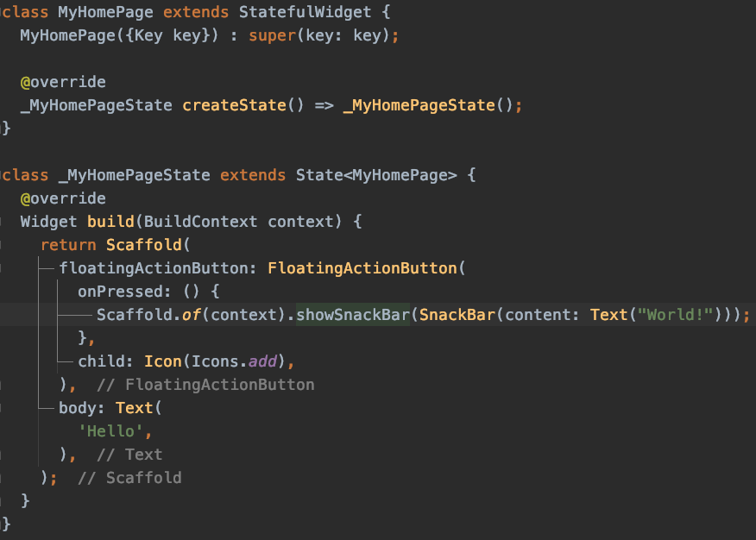The image size is (756, 540).
Task: Click the // Scaffold closing comment
Action: pyautogui.click(x=129, y=478)
